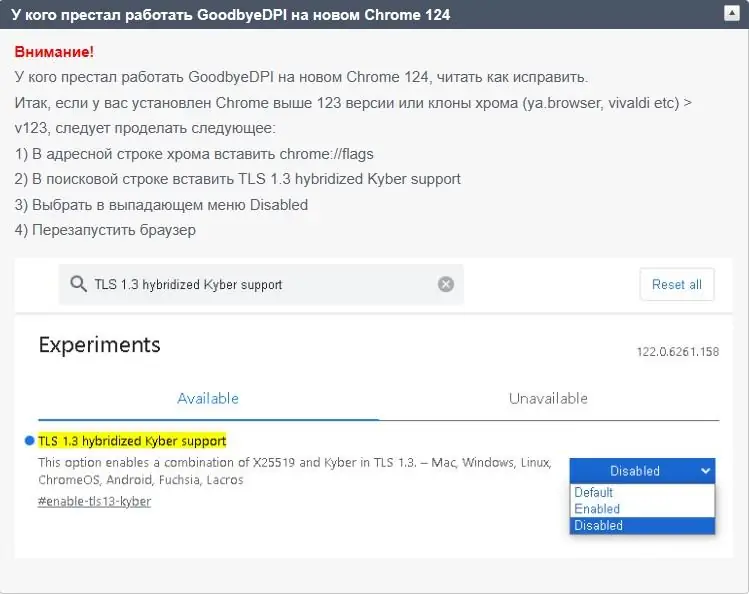Click the highlighted TLS 1.3 Kyber flag title
This screenshot has height=594, width=749.
[x=132, y=441]
